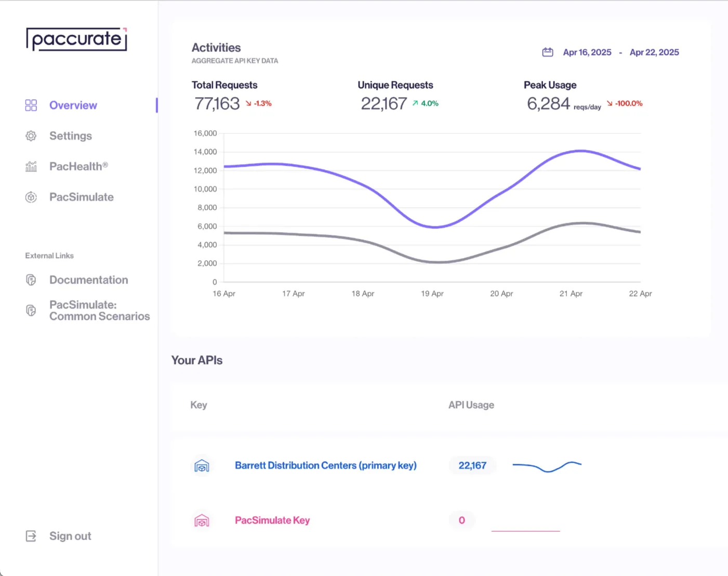Go to Settings in the sidebar
Image resolution: width=728 pixels, height=576 pixels.
(x=71, y=136)
